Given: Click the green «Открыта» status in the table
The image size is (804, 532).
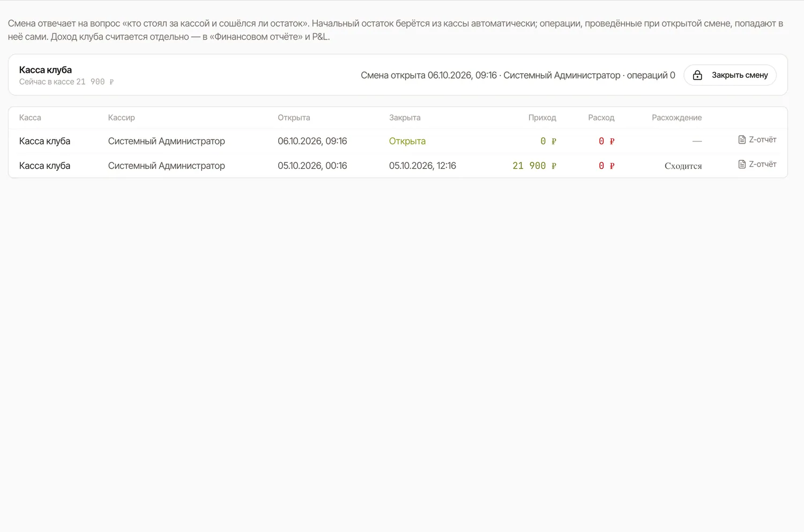Looking at the screenshot, I should tap(407, 141).
